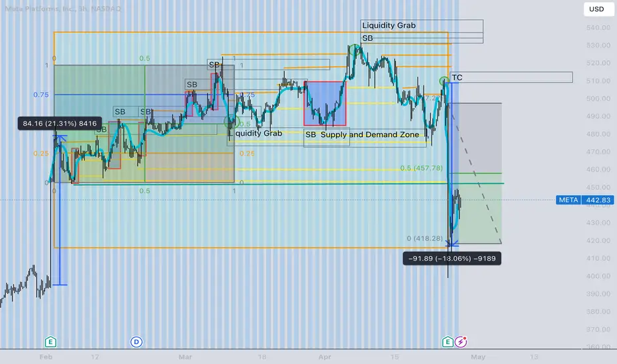Select the 0.5 (457.78) fib level label
The image size is (617, 364).
coord(422,168)
